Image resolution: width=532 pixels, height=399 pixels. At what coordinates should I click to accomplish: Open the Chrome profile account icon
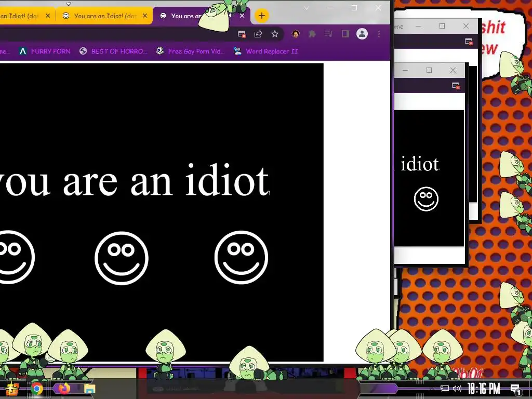[x=362, y=34]
